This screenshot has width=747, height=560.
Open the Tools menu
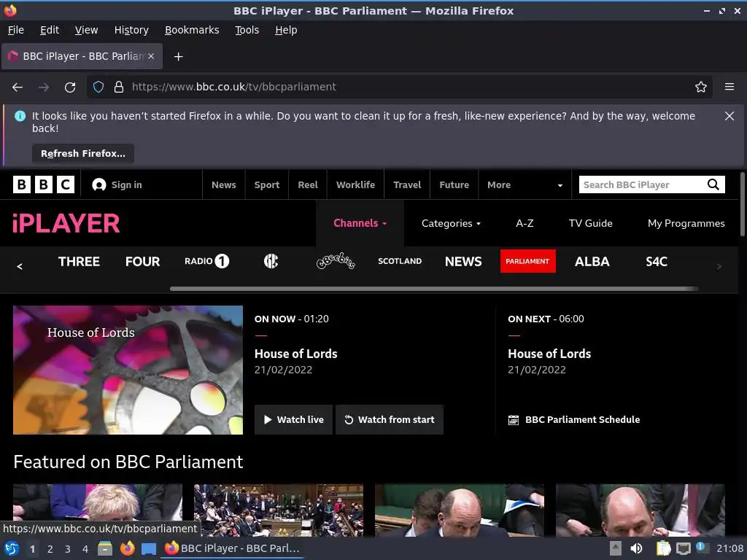coord(247,30)
